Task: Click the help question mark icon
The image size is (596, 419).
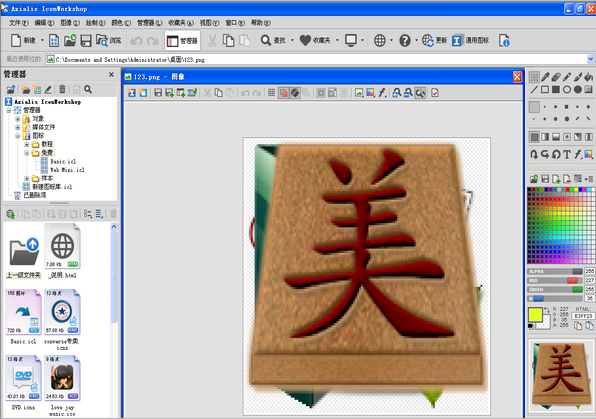Action: pos(405,40)
